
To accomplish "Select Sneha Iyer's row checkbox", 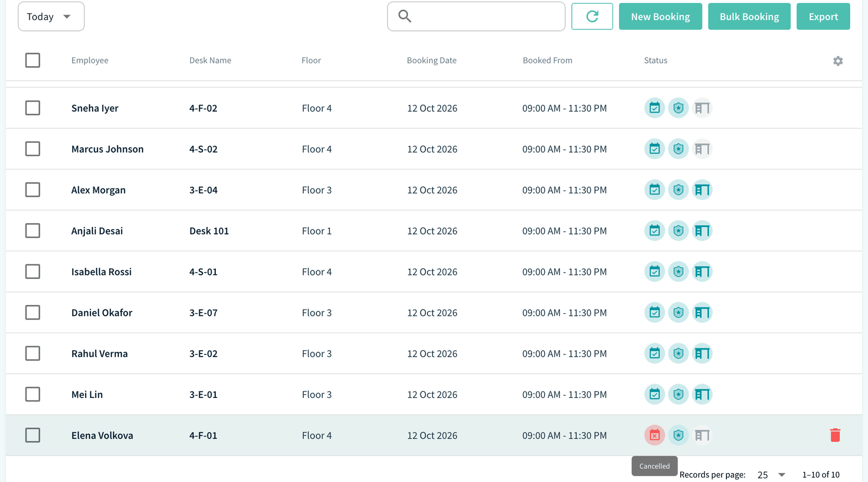I will 33,108.
